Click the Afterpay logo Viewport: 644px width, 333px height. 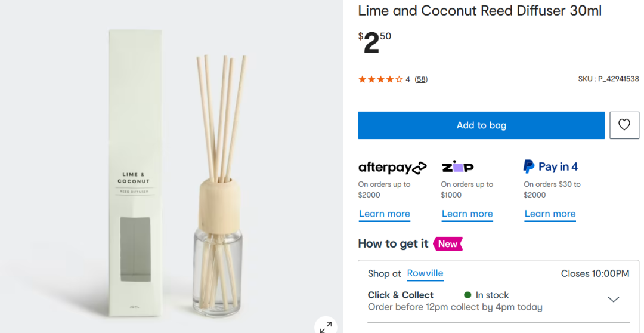coord(392,167)
